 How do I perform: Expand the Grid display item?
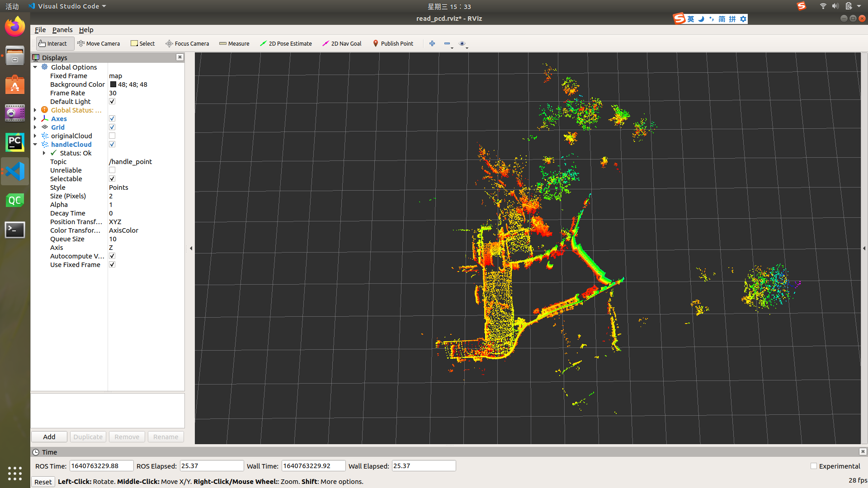click(35, 127)
